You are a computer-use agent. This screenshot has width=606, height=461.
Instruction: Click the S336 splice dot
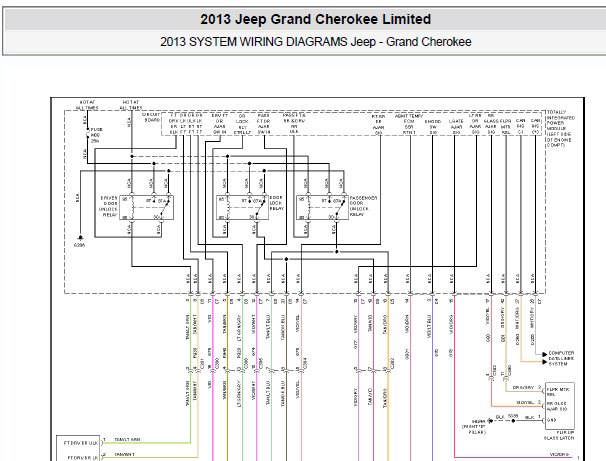[513, 420]
